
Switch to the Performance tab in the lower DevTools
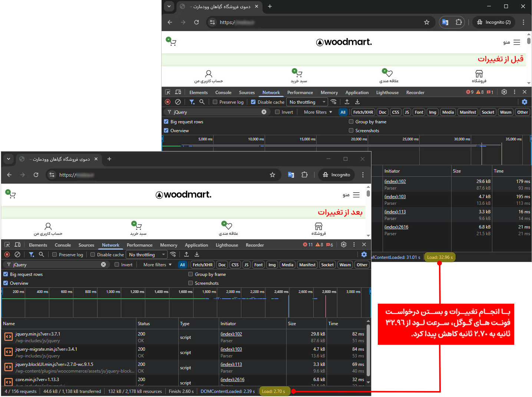tap(139, 245)
